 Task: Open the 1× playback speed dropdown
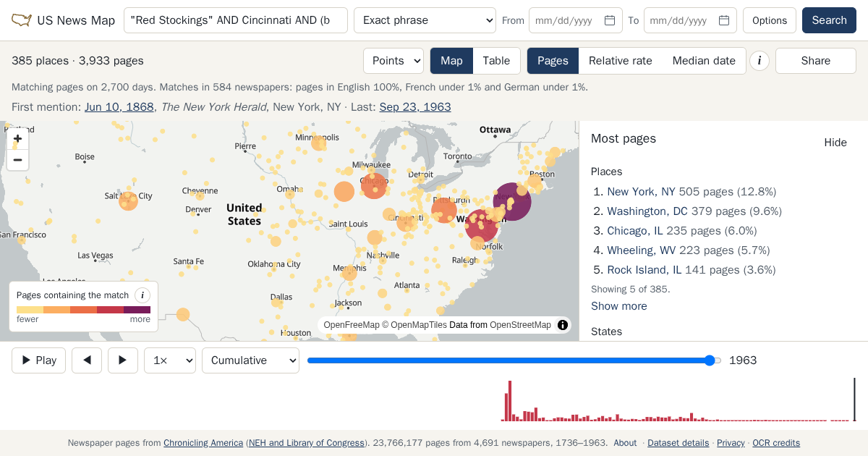pos(170,360)
